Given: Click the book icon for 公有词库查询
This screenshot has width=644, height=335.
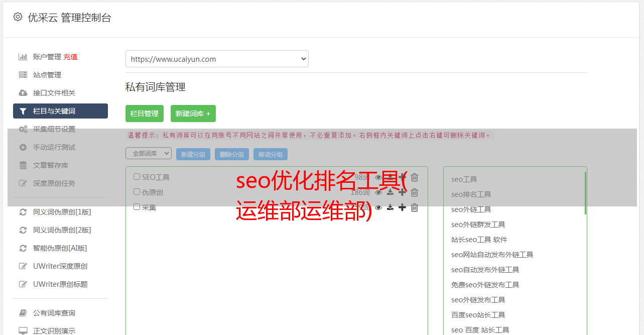Looking at the screenshot, I should click(23, 313).
